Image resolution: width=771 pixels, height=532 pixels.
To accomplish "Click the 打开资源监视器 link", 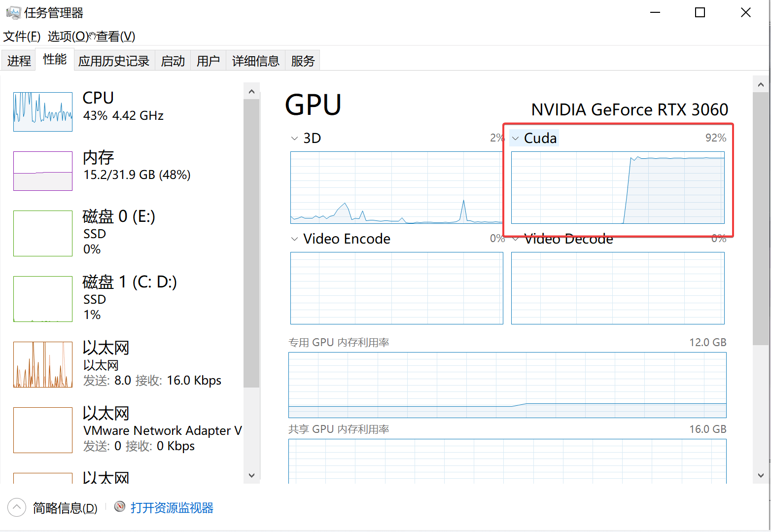I will pos(172,508).
